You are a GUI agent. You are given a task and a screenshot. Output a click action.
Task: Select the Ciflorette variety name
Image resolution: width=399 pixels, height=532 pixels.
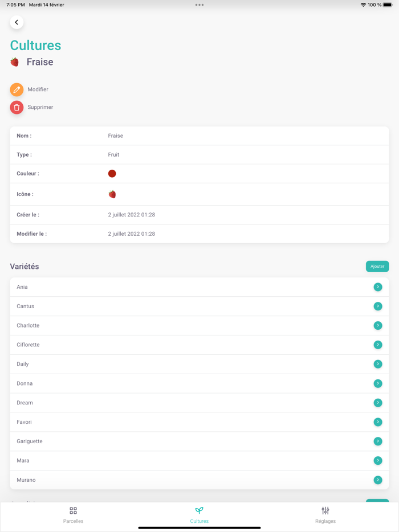tap(28, 345)
